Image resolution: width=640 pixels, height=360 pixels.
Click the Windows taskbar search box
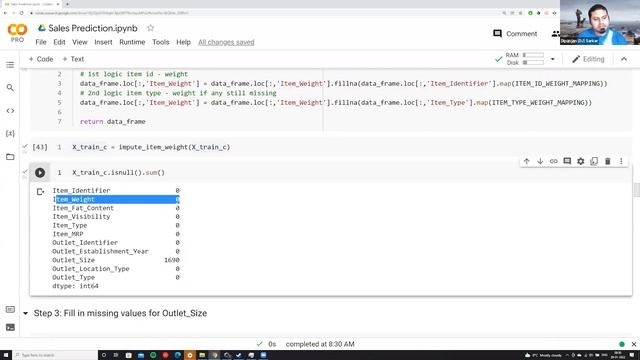pos(55,355)
